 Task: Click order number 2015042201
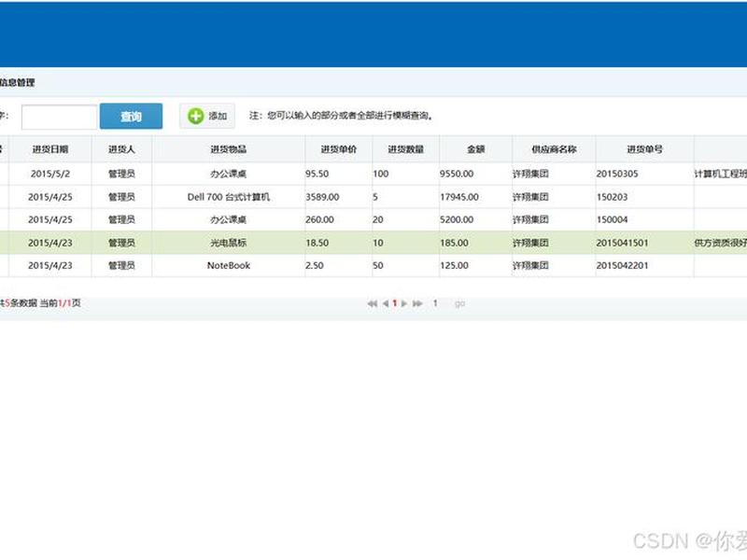pos(622,266)
